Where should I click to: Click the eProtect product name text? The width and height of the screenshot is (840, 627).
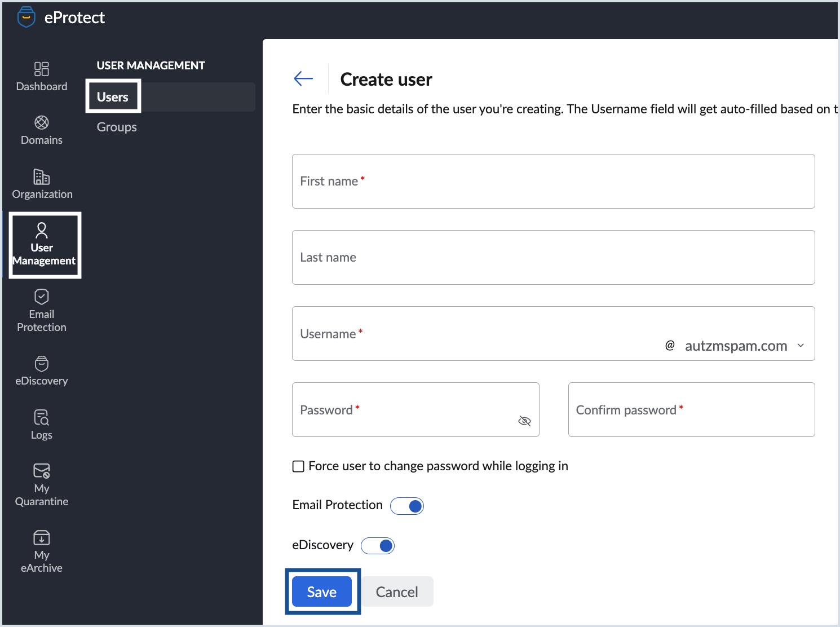74,17
